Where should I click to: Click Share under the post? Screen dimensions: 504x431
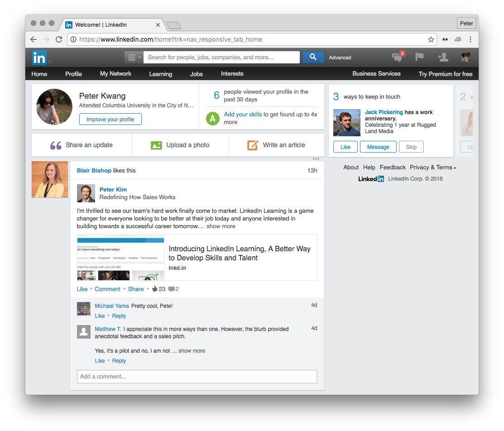point(136,289)
